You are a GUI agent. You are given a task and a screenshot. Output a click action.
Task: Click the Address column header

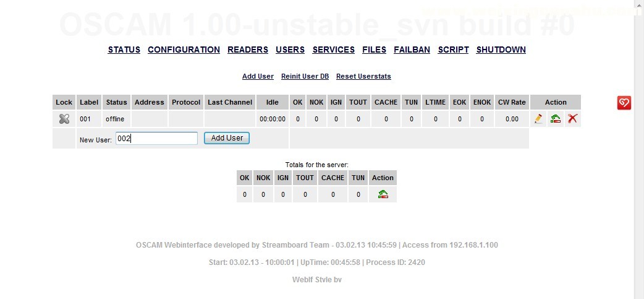click(150, 102)
